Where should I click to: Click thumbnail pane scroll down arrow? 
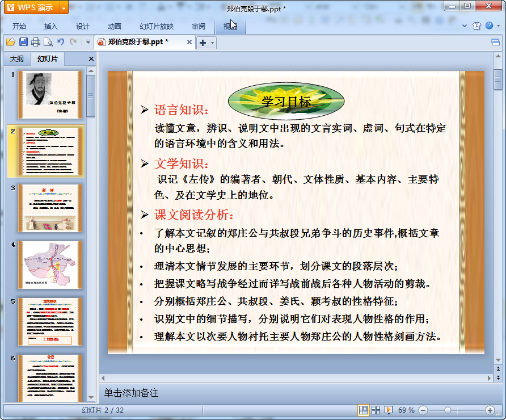[91, 397]
